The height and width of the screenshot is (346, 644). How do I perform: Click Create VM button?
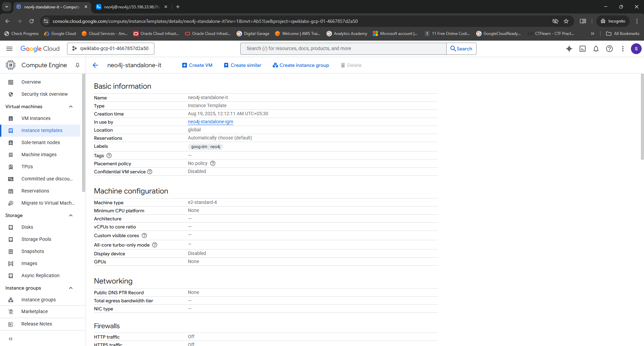click(197, 65)
